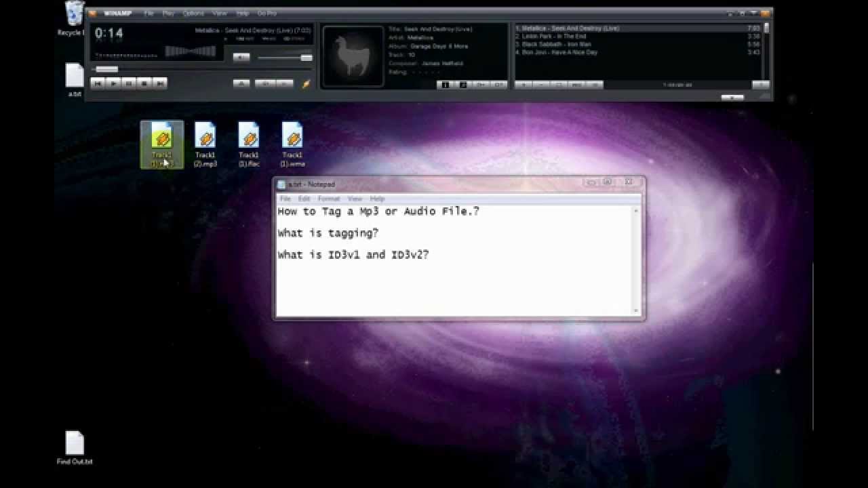Image resolution: width=868 pixels, height=488 pixels.
Task: Click Winamp Previous track button
Action: pyautogui.click(x=98, y=83)
